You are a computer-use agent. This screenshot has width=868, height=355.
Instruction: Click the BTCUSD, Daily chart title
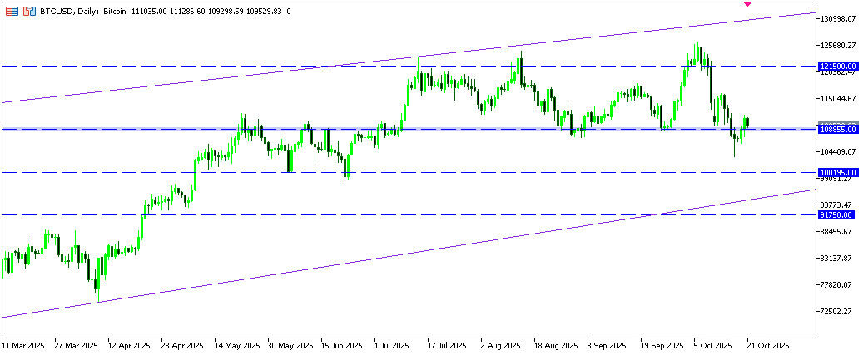tap(83, 12)
